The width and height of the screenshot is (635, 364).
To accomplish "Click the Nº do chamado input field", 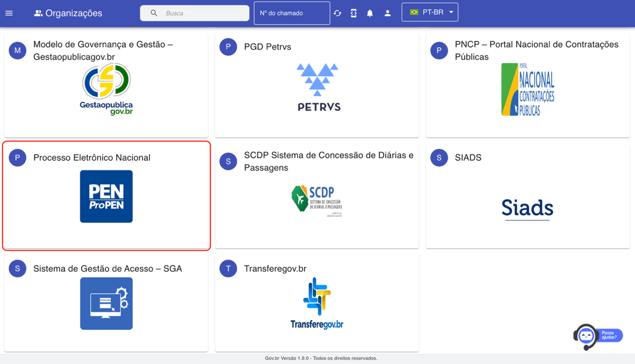I will coord(292,13).
